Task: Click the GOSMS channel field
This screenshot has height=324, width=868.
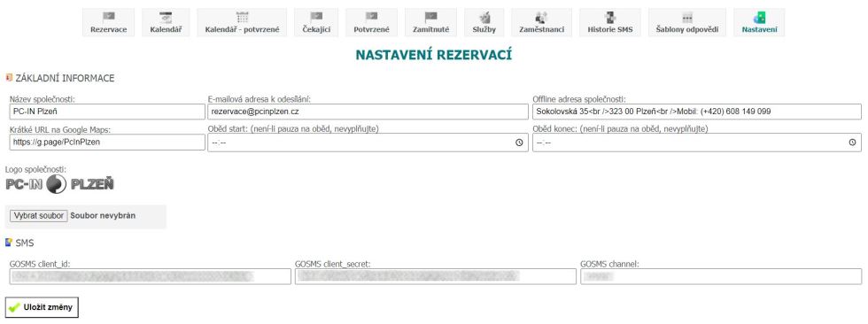Action: (721, 276)
